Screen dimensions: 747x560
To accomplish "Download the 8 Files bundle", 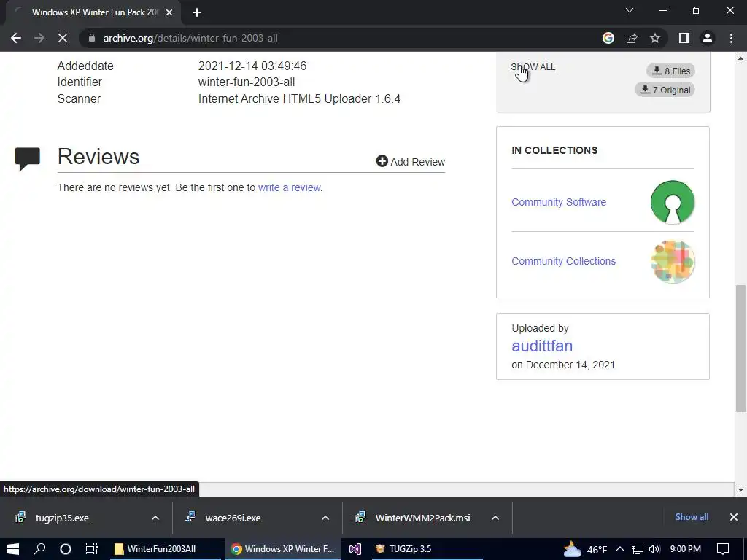I will [670, 71].
